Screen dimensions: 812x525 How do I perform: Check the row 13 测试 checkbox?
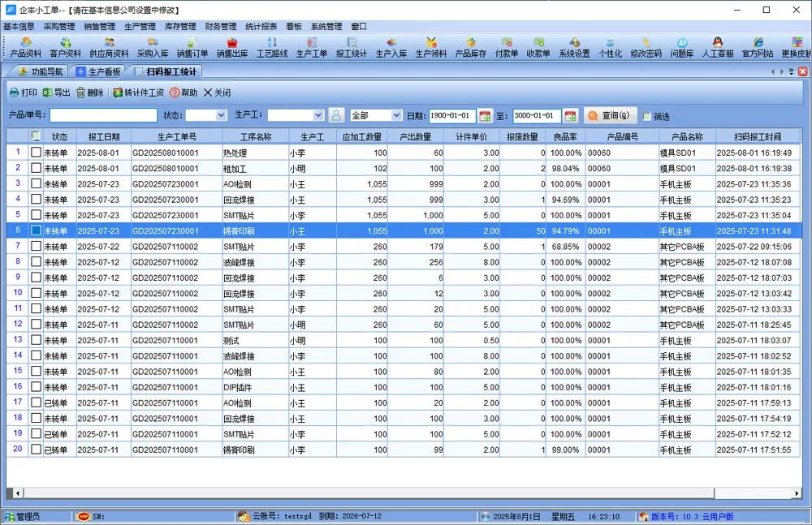coord(36,340)
